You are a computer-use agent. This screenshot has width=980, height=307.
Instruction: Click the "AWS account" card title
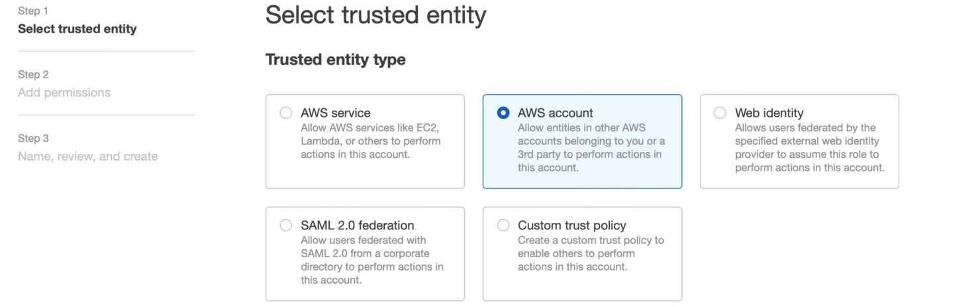coord(556,113)
